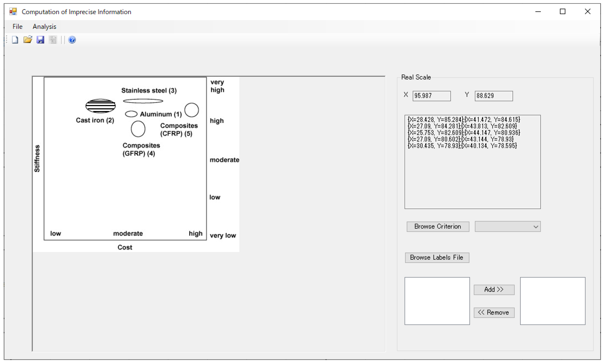Expand the criterion combo box dropdown
Viewport: 605px width, 364px height.
tap(536, 227)
